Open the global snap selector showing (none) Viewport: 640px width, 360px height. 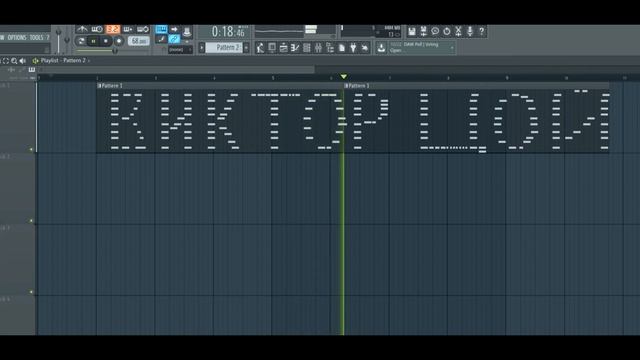(x=179, y=50)
